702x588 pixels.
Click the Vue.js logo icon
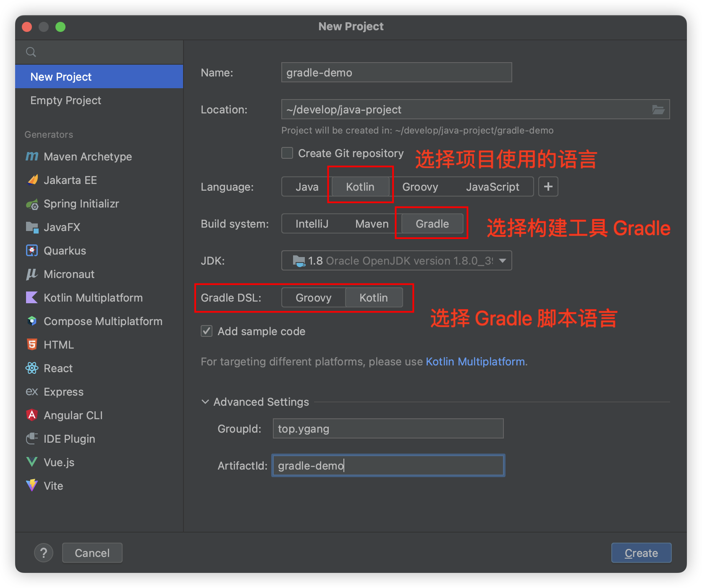[32, 462]
